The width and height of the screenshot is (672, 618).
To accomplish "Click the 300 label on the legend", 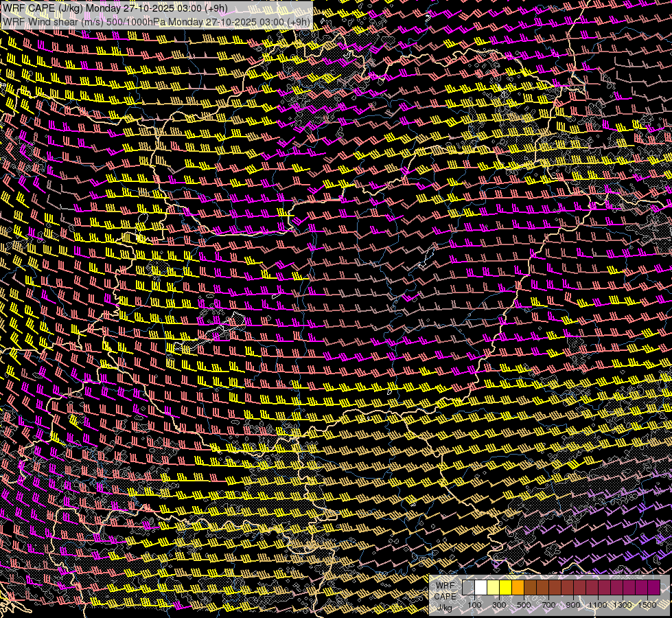I will point(499,605).
